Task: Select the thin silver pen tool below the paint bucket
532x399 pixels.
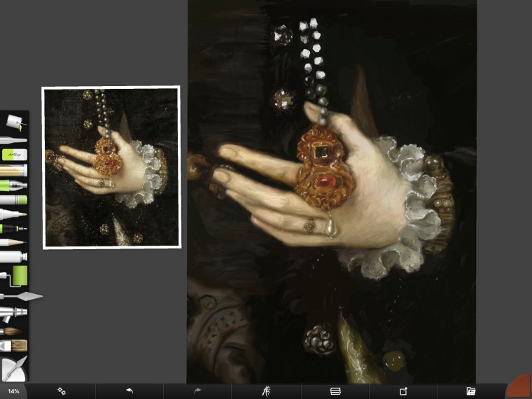Action: pyautogui.click(x=13, y=140)
